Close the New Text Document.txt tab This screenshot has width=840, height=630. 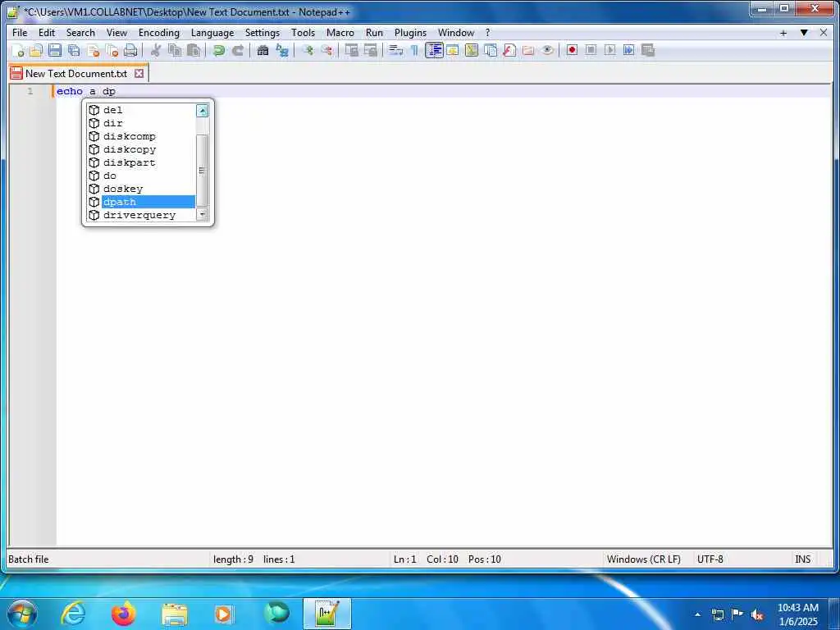click(x=139, y=73)
